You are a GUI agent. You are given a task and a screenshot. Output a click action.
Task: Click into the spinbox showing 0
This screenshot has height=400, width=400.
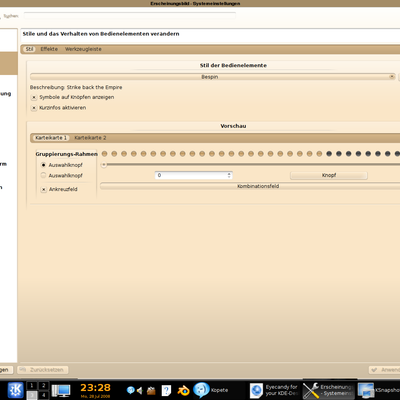click(191, 175)
